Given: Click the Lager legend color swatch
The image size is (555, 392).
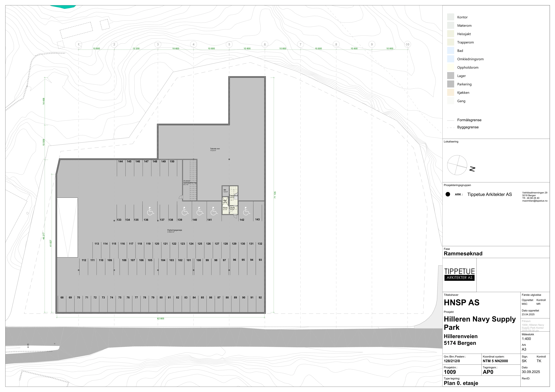Looking at the screenshot, I should click(x=451, y=76).
